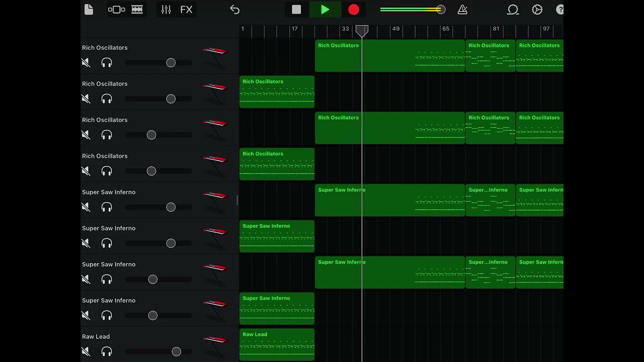Solo the second Super Saw Inferno track
The image size is (644, 362).
[107, 243]
